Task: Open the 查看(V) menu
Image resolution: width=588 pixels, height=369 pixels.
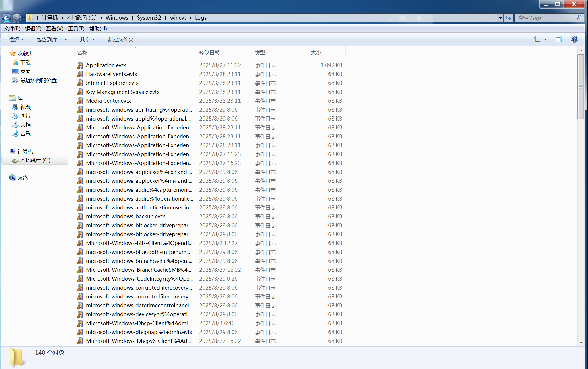Action: pos(54,28)
